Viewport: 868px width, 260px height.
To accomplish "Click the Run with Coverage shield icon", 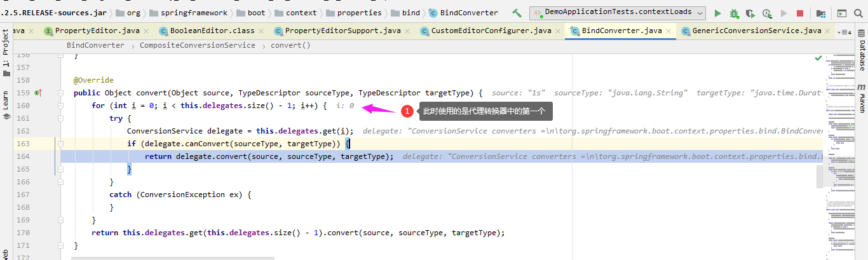I will (750, 13).
